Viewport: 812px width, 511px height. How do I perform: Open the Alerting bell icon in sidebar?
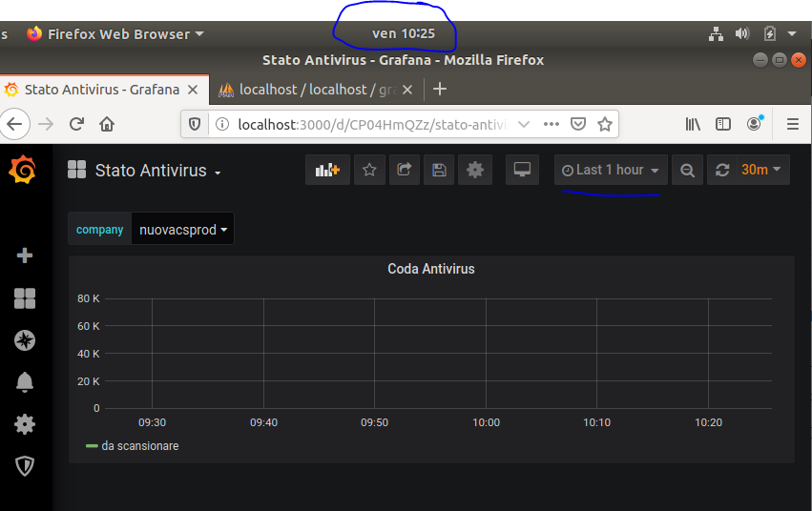[25, 382]
